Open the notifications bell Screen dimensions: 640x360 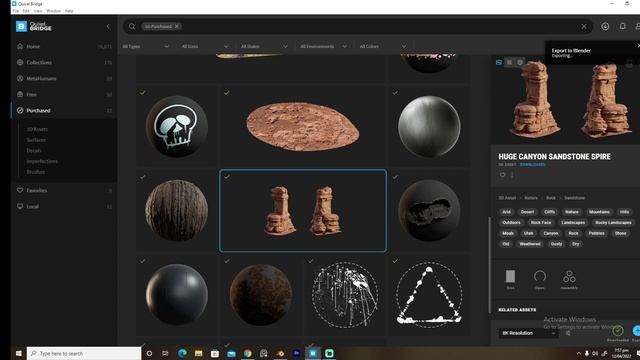tap(622, 26)
